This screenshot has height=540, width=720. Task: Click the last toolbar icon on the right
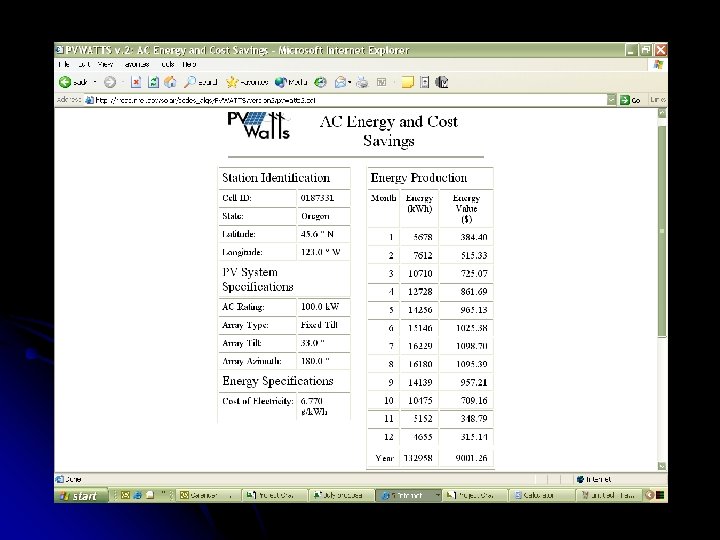[442, 82]
